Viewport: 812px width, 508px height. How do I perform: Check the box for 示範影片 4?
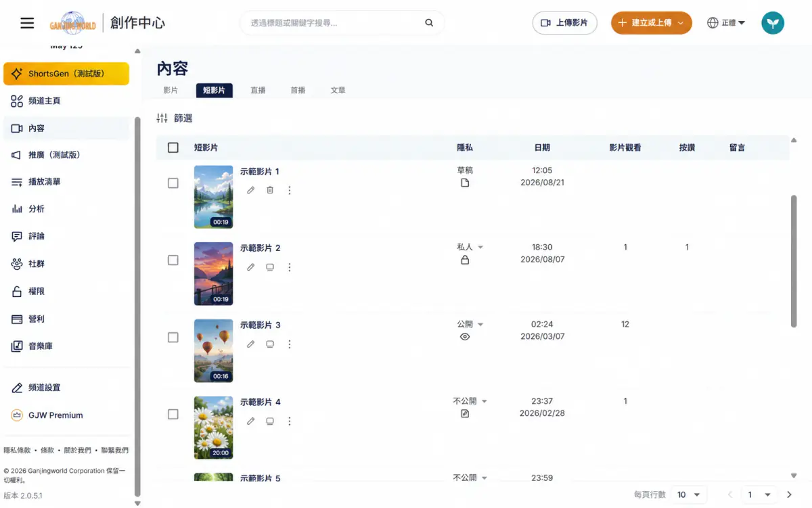pyautogui.click(x=173, y=414)
